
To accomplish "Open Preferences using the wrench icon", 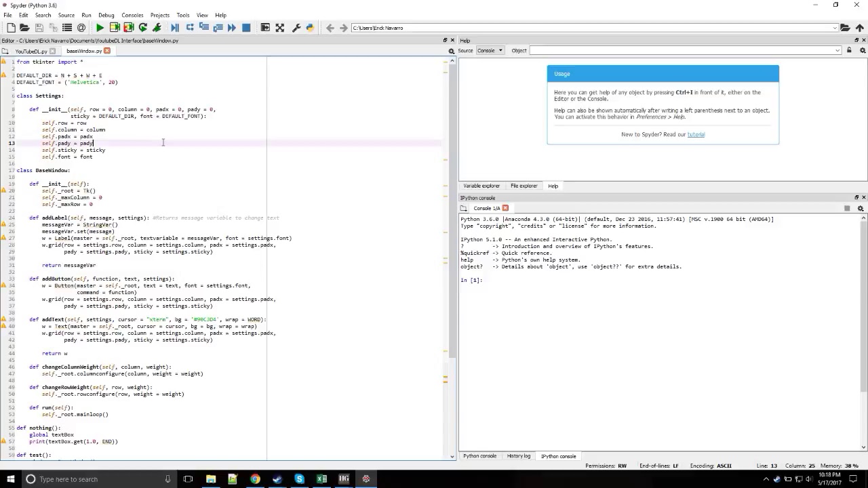I will [x=296, y=28].
